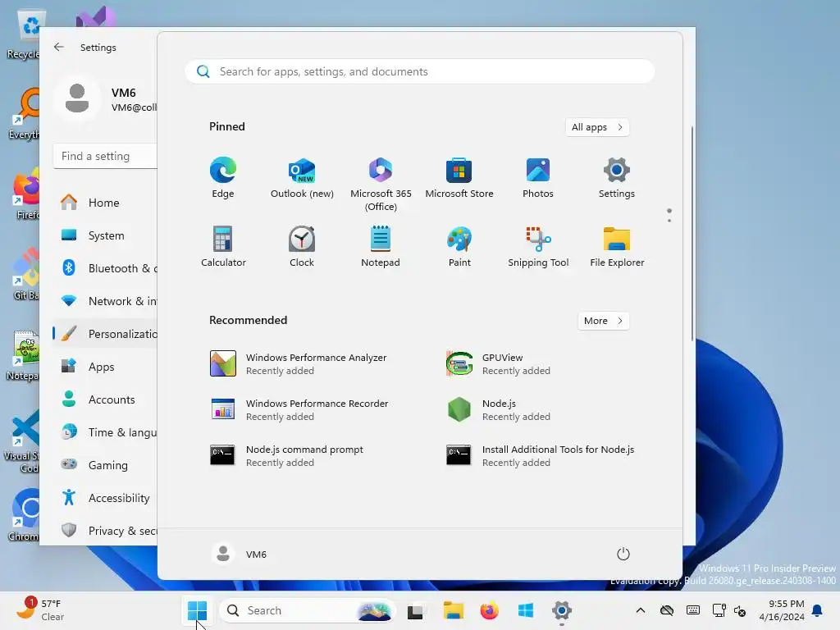Click the power button in Start menu
The height and width of the screenshot is (630, 840).
[623, 554]
